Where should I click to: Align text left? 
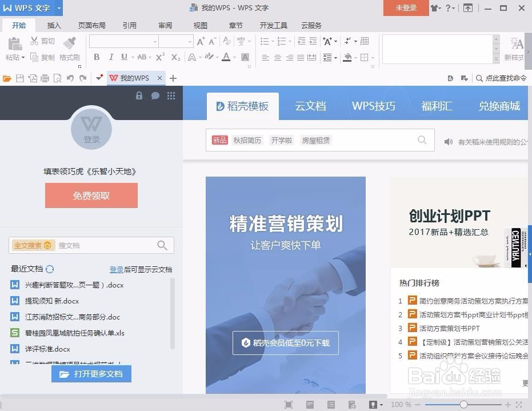pyautogui.click(x=266, y=58)
